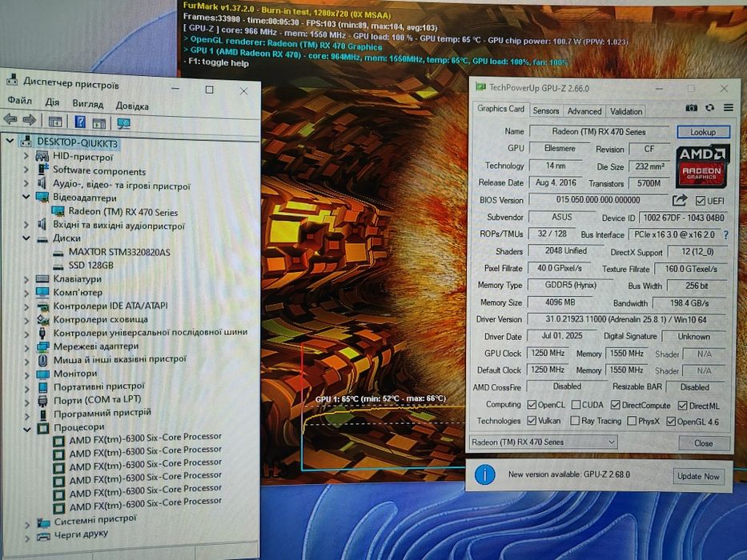Click the Lookup button in GPU-Z

[x=703, y=132]
